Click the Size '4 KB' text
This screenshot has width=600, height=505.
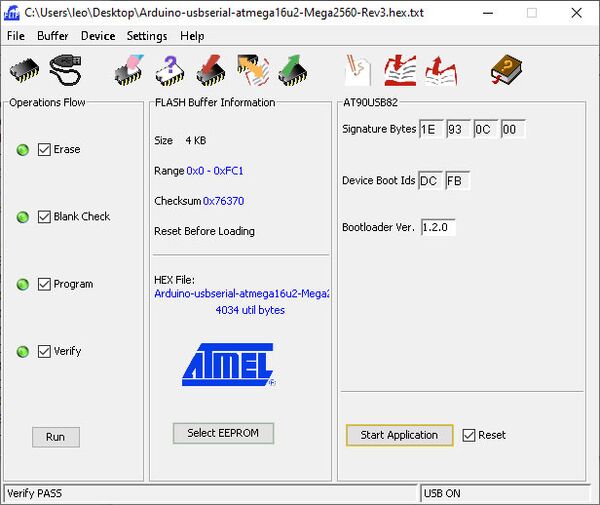[x=196, y=140]
